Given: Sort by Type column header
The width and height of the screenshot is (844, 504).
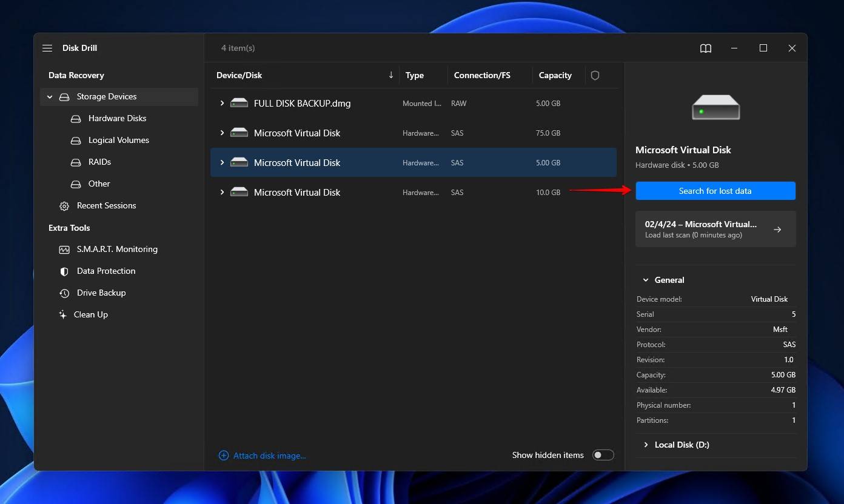Looking at the screenshot, I should (x=415, y=75).
